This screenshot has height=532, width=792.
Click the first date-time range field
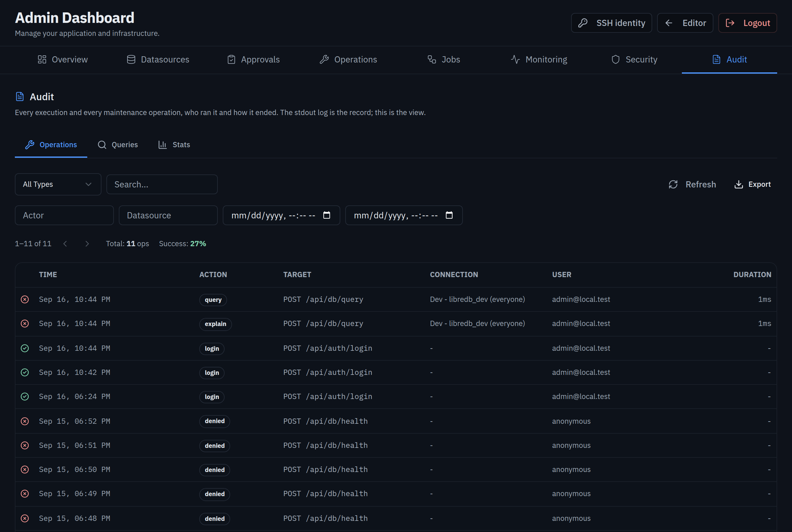coord(281,215)
